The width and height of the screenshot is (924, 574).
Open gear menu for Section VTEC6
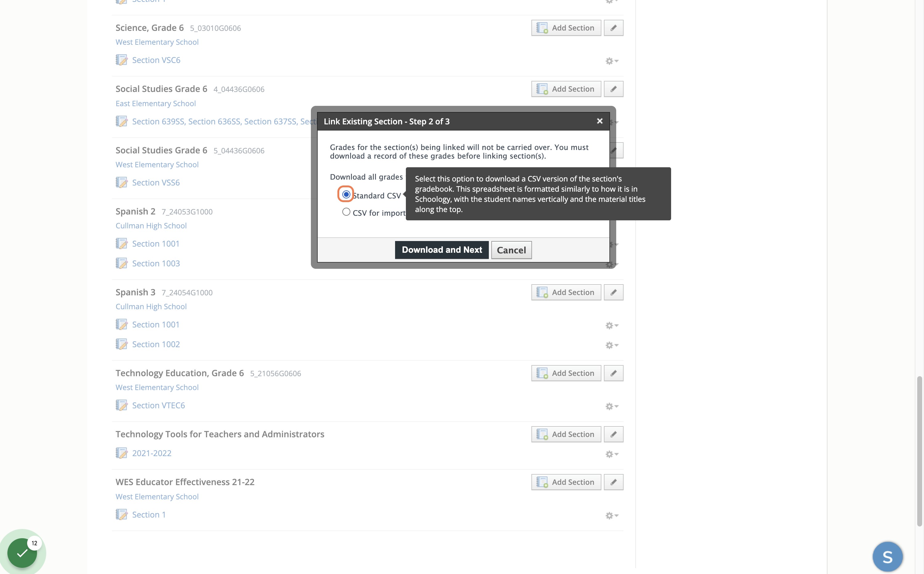(612, 407)
